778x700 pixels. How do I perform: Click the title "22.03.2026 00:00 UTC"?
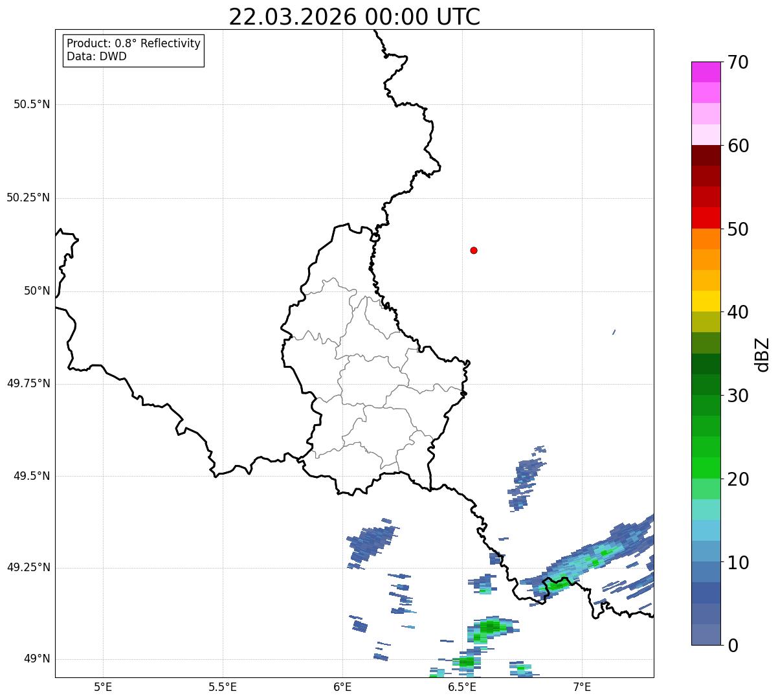[355, 17]
